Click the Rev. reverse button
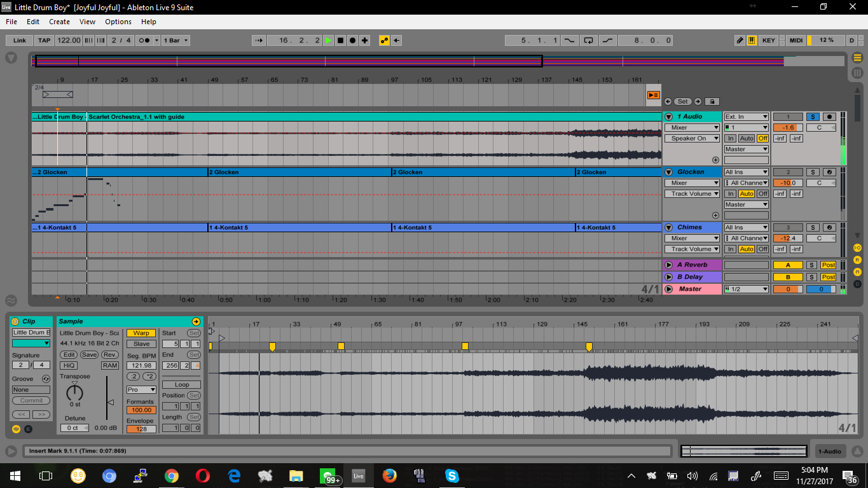 click(x=110, y=354)
